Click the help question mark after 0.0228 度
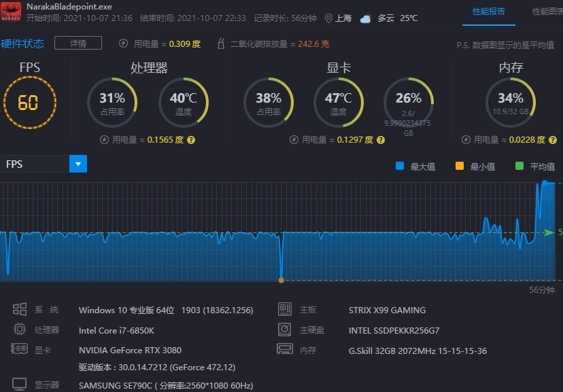Viewport: 563px width, 392px height. [x=553, y=140]
